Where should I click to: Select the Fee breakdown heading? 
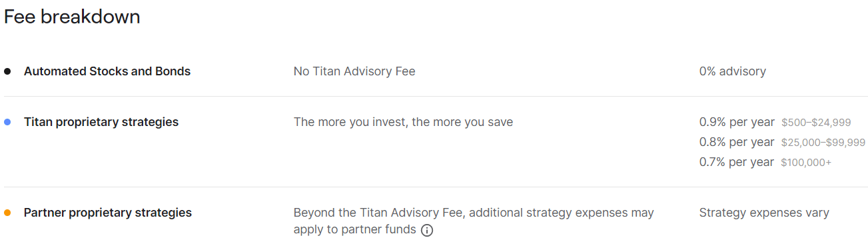click(x=72, y=17)
